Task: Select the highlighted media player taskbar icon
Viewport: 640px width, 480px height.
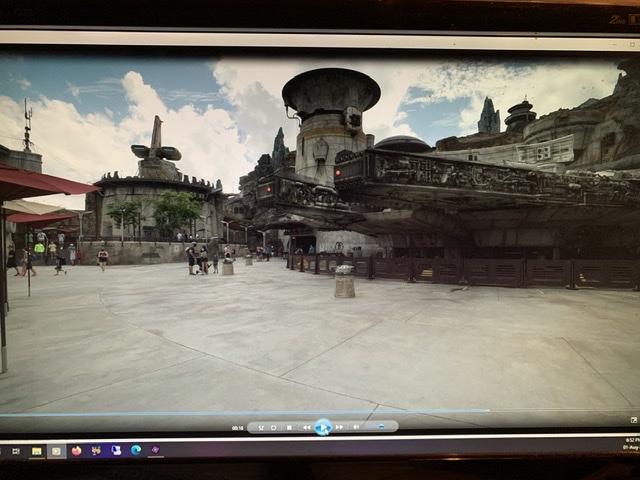Action: (x=56, y=451)
